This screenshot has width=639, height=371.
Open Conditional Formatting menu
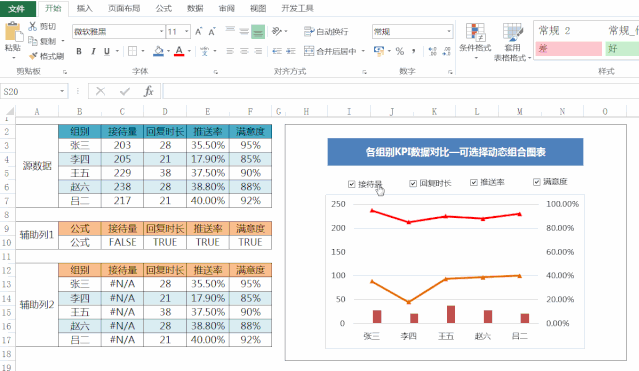[475, 41]
